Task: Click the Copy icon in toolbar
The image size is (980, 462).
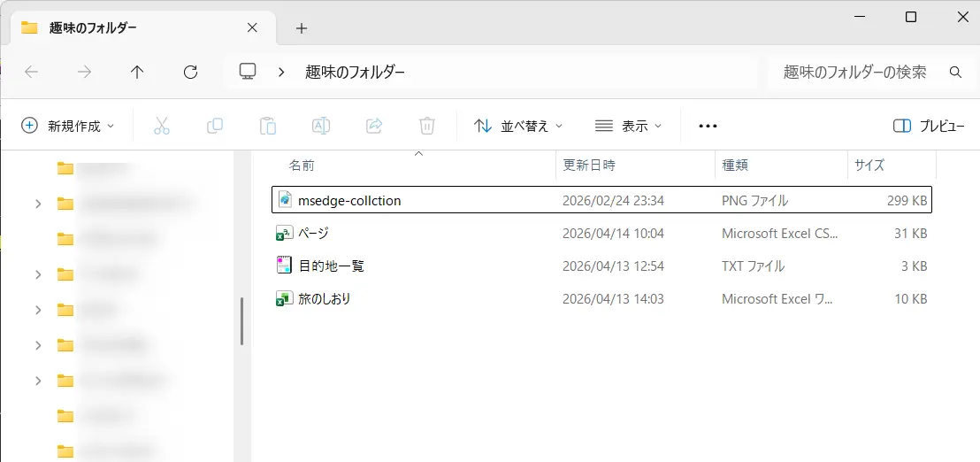Action: pos(214,126)
